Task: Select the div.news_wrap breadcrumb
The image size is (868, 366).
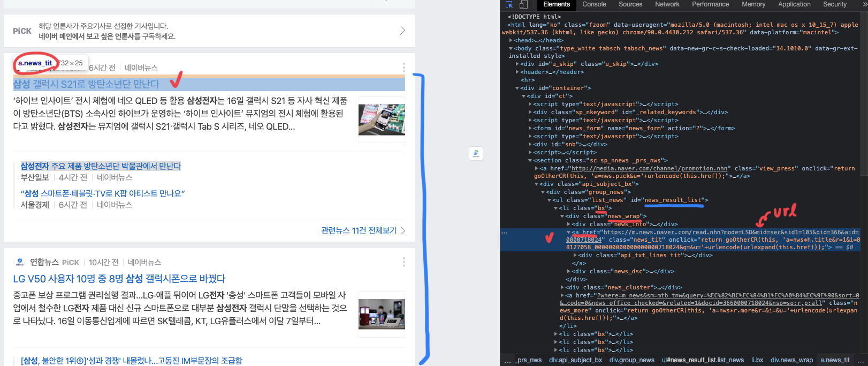Action: pos(791,360)
